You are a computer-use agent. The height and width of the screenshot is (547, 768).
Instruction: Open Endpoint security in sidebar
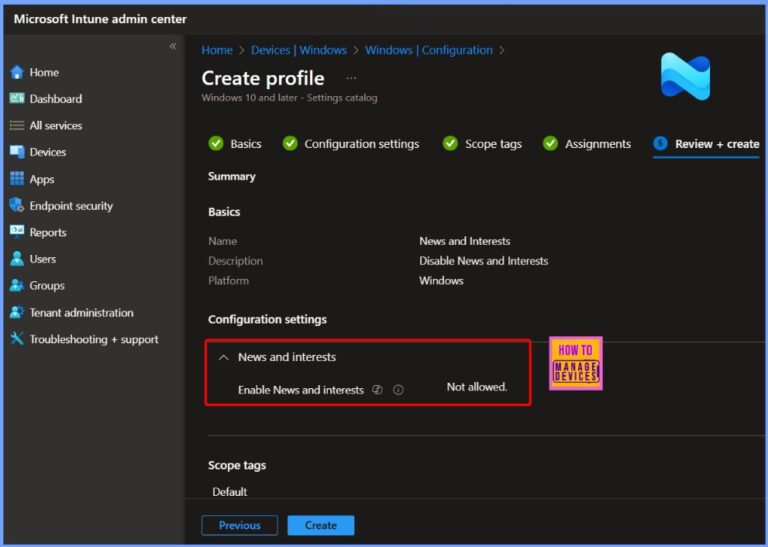pyautogui.click(x=71, y=206)
